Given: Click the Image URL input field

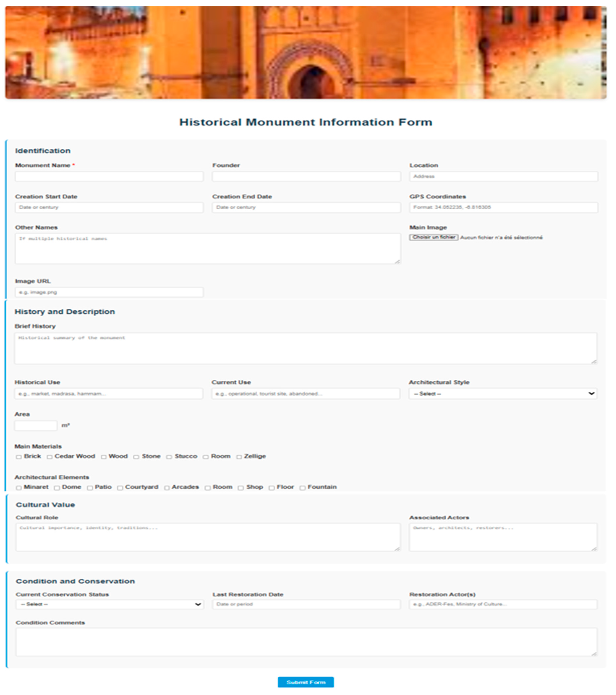Looking at the screenshot, I should click(109, 292).
